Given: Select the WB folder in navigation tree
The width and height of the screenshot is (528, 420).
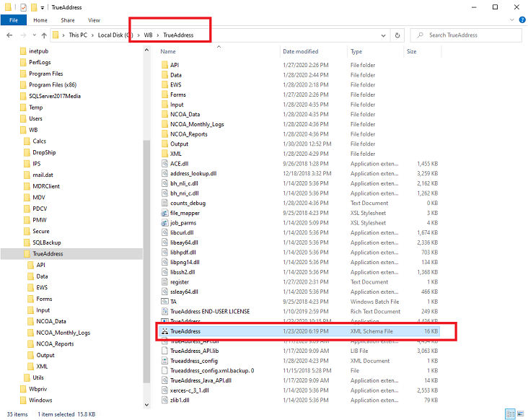Looking at the screenshot, I should [x=33, y=130].
